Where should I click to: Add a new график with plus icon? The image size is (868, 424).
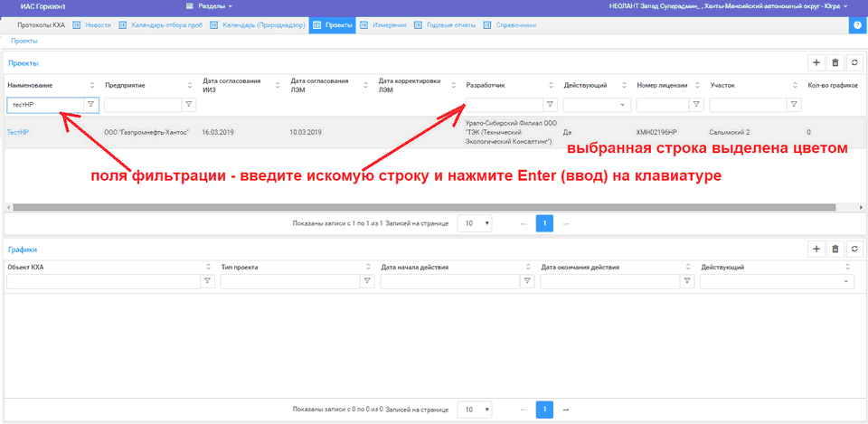tap(816, 250)
